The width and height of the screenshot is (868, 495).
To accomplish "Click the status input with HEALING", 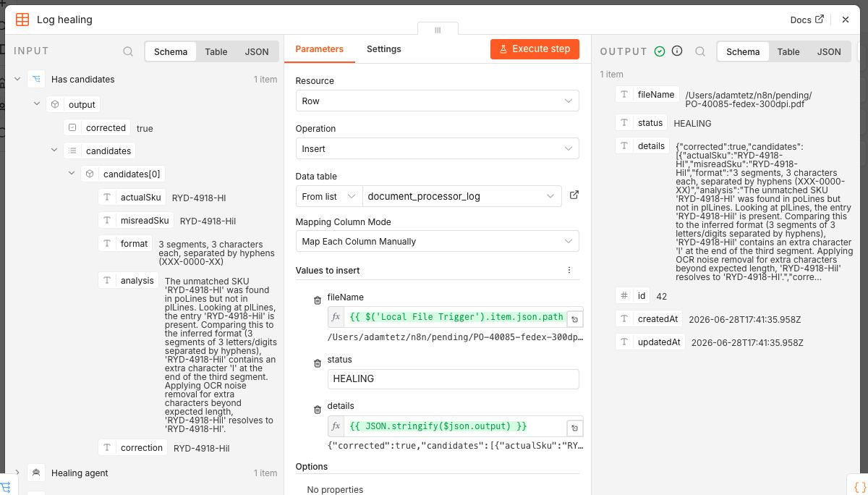I will [454, 378].
